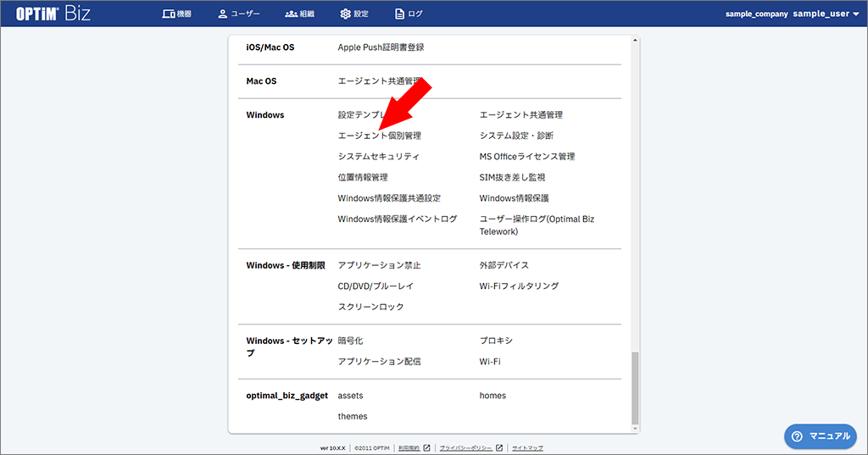Click external-link icon beside プライバシーポリシー

pyautogui.click(x=499, y=448)
